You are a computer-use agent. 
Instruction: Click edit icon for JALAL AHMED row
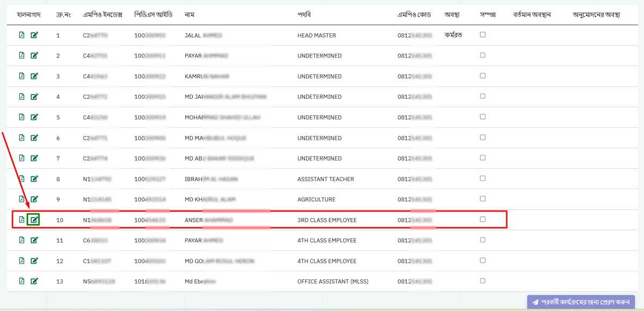[x=34, y=35]
